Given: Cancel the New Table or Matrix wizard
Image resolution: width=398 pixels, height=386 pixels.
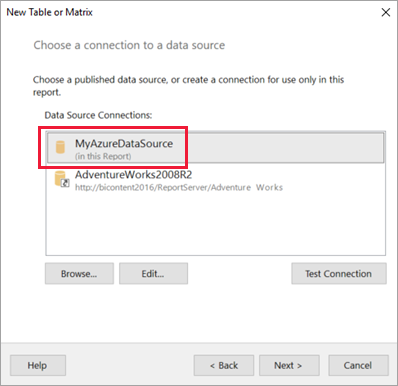Looking at the screenshot, I should point(358,365).
